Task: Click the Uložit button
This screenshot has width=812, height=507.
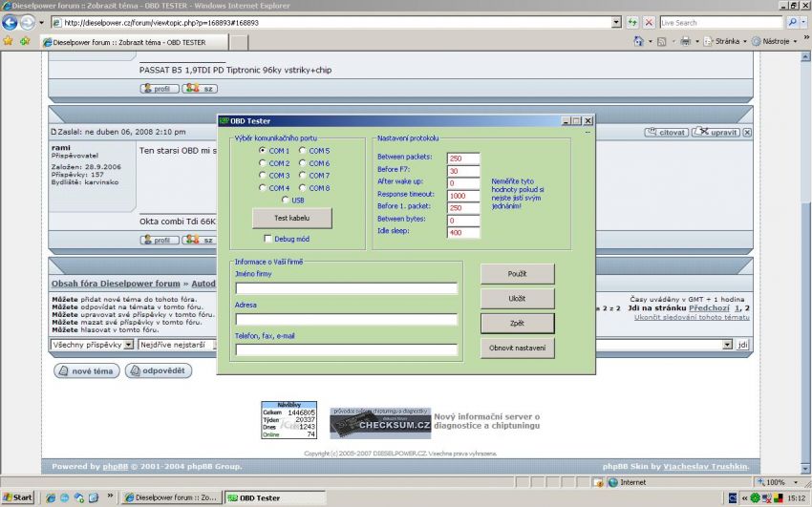Action: point(517,299)
